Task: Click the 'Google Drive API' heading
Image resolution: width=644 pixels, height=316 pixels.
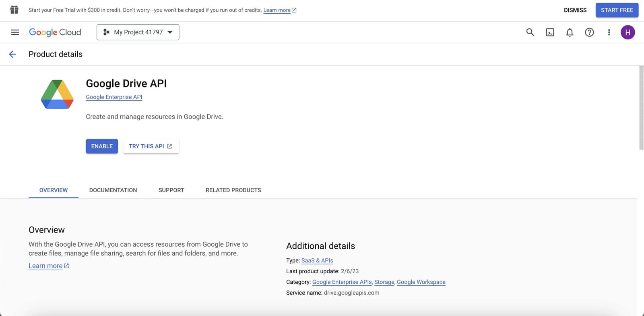Action: coord(126,83)
